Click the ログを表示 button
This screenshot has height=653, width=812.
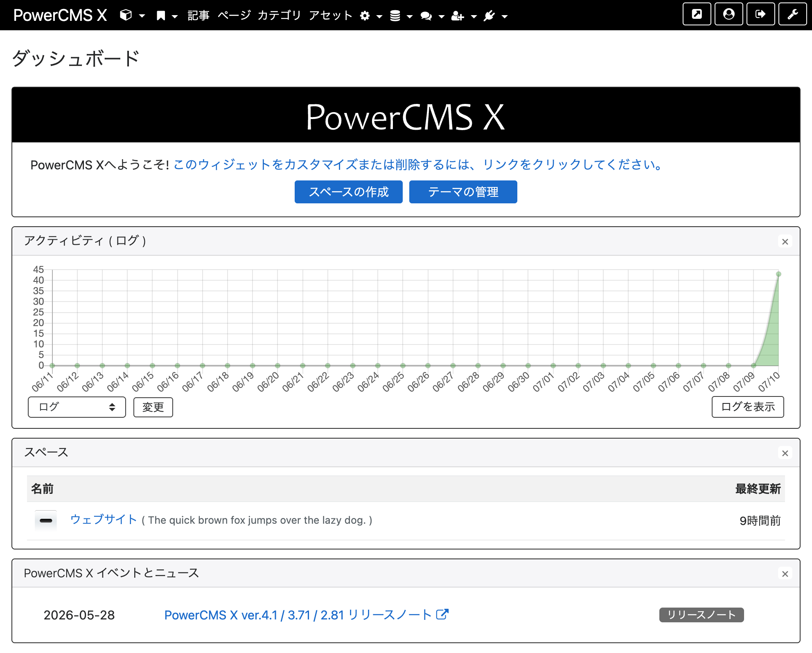pyautogui.click(x=748, y=407)
